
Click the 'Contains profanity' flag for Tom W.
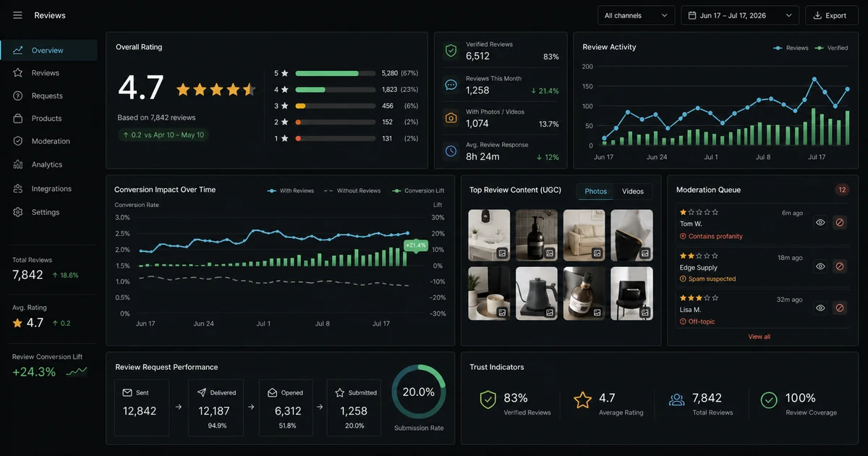click(711, 236)
